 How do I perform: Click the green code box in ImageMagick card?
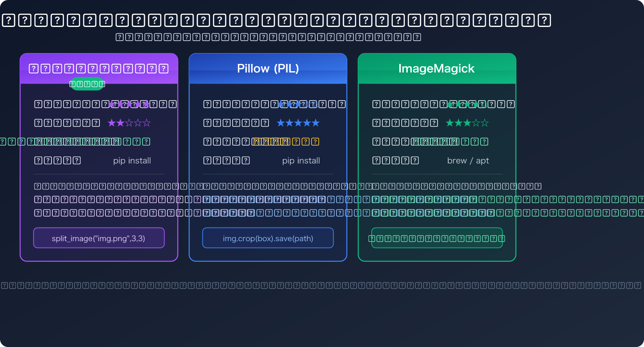pyautogui.click(x=437, y=238)
